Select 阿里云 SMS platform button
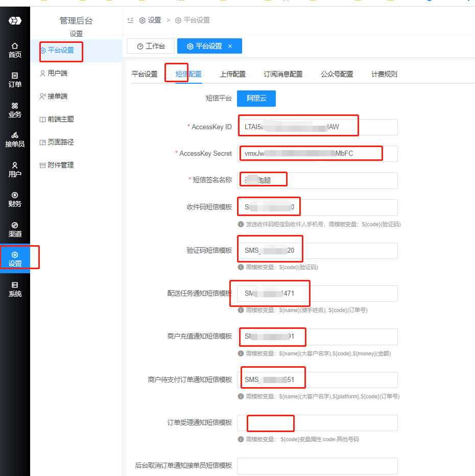This screenshot has height=476, width=475. point(256,99)
